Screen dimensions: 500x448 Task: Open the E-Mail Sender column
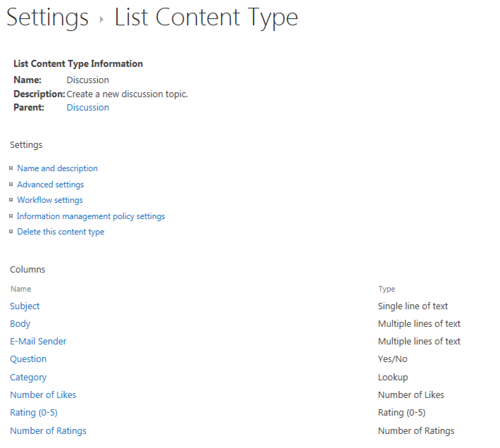[x=38, y=341]
